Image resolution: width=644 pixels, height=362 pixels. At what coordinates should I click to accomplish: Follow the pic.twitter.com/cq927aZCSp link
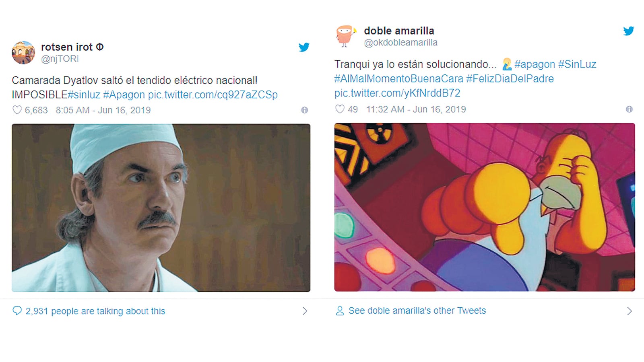click(213, 95)
